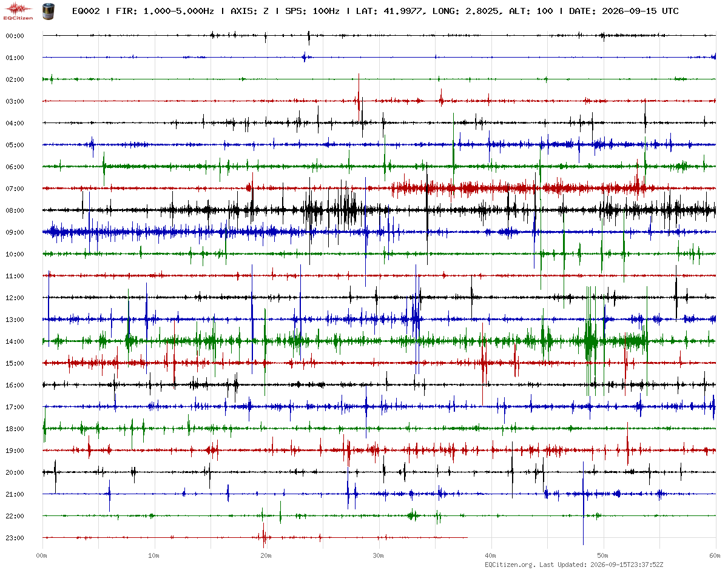Click the EQ002 station name in header

tap(86, 11)
